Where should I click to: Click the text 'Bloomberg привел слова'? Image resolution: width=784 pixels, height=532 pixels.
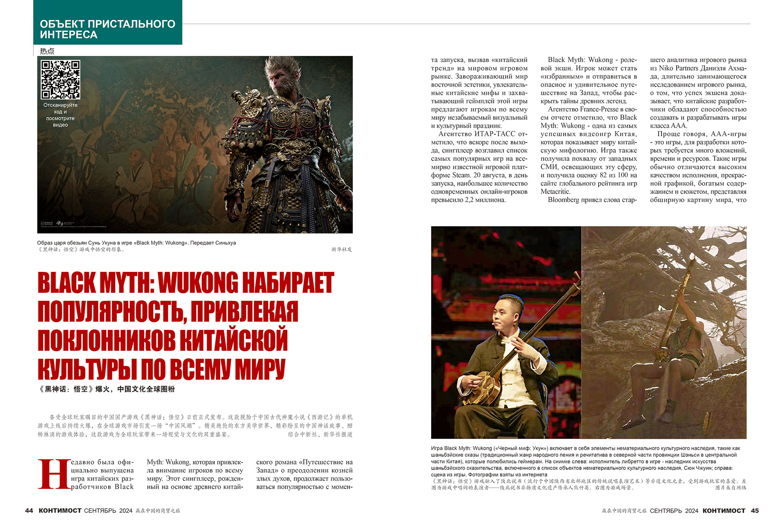pos(584,200)
